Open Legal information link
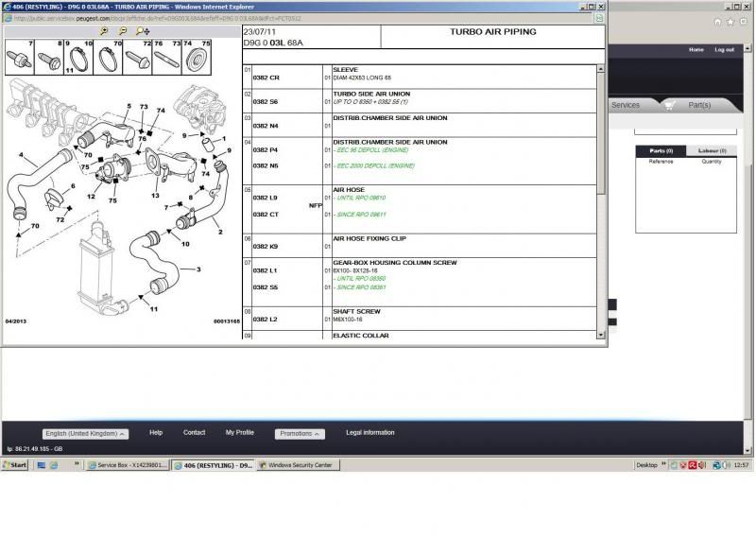This screenshot has width=756, height=537. coord(369,433)
